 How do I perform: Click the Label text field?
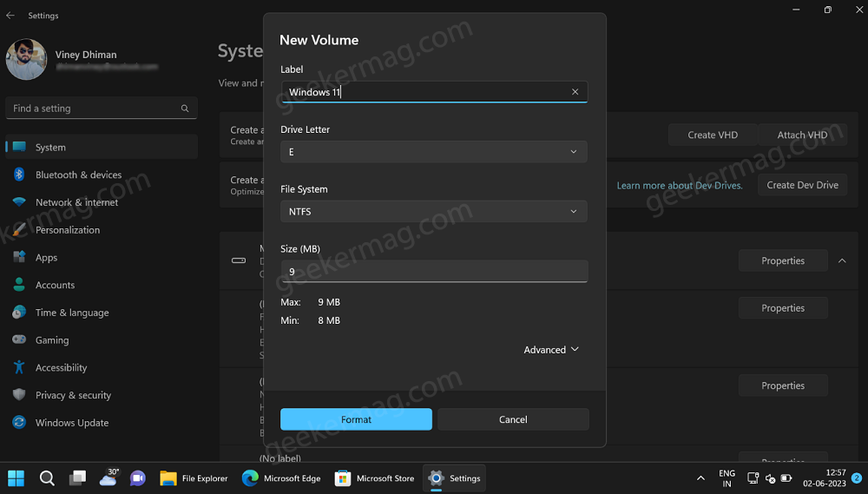(433, 92)
